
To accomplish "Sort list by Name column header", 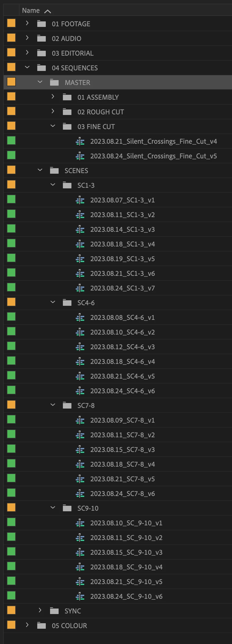I will (x=31, y=11).
